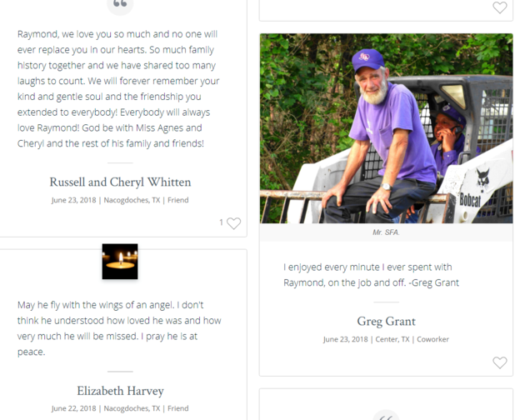Select the name Elizabeth Harvey

point(120,391)
